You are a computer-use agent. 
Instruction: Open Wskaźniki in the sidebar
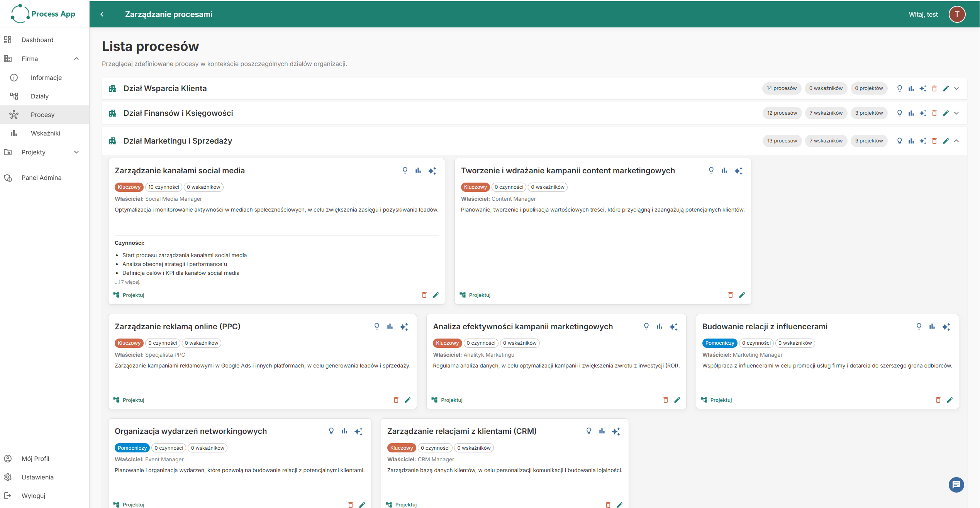click(x=45, y=133)
